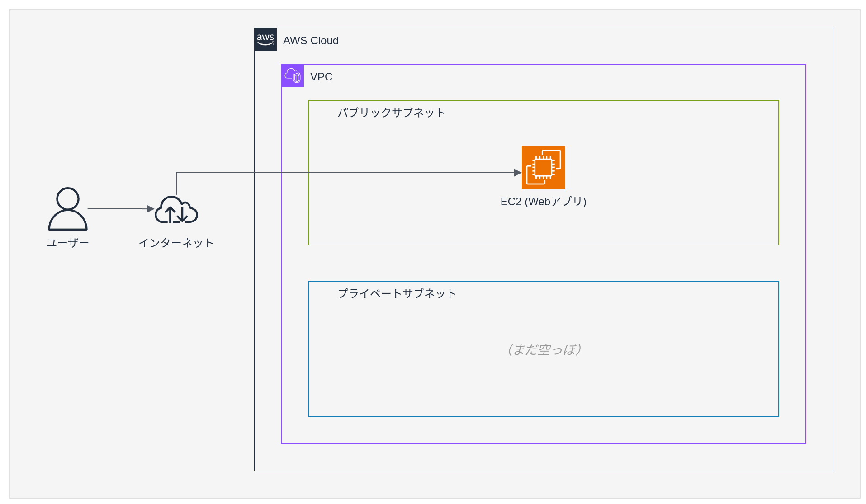
Task: Select the プライベートサブネット label
Action: pyautogui.click(x=397, y=293)
